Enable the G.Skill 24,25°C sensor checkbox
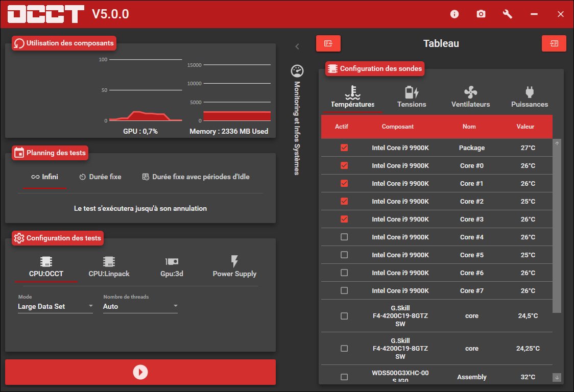 (x=344, y=349)
